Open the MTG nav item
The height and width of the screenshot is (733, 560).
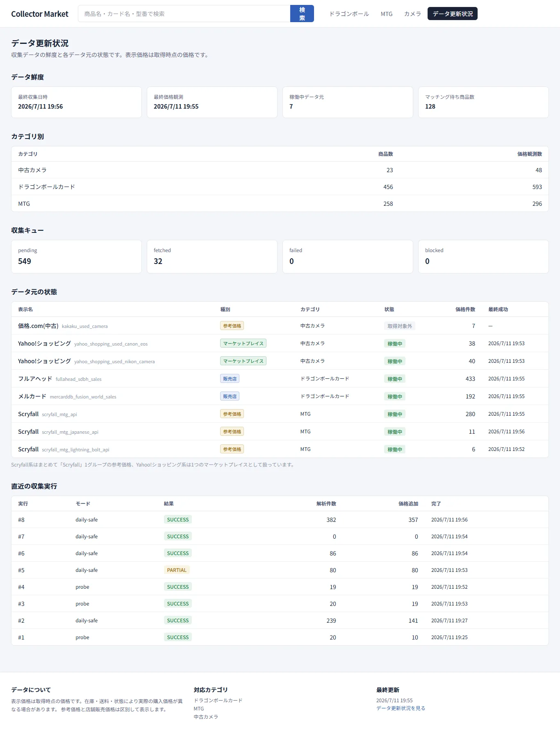[x=387, y=14]
